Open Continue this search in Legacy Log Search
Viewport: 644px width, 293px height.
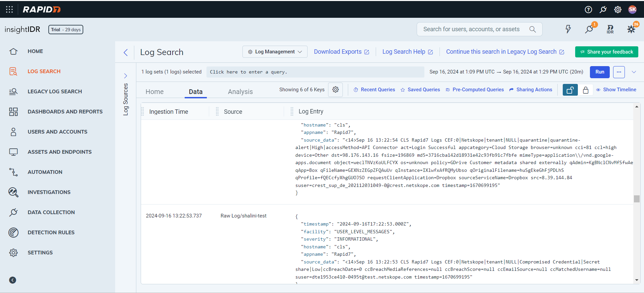[505, 52]
